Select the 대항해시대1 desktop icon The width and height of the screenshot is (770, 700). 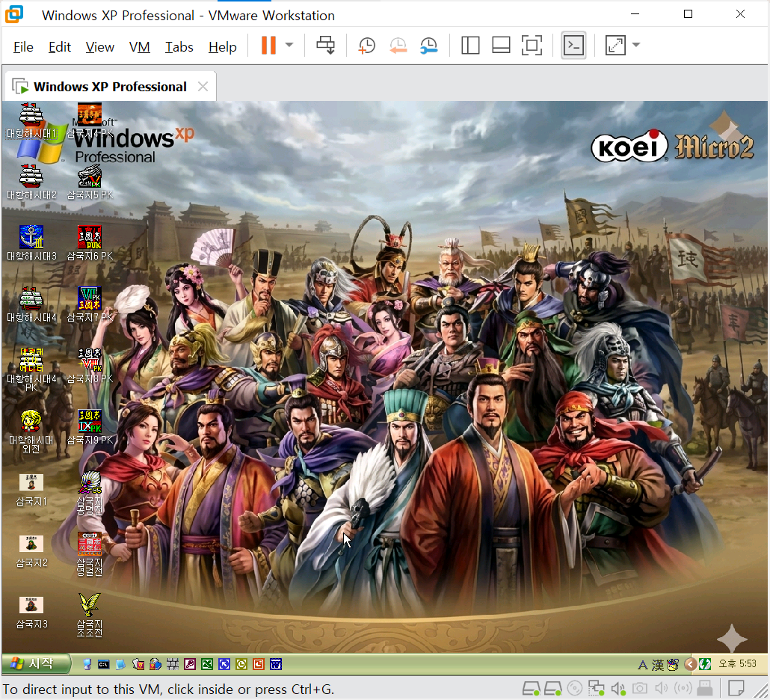click(31, 120)
